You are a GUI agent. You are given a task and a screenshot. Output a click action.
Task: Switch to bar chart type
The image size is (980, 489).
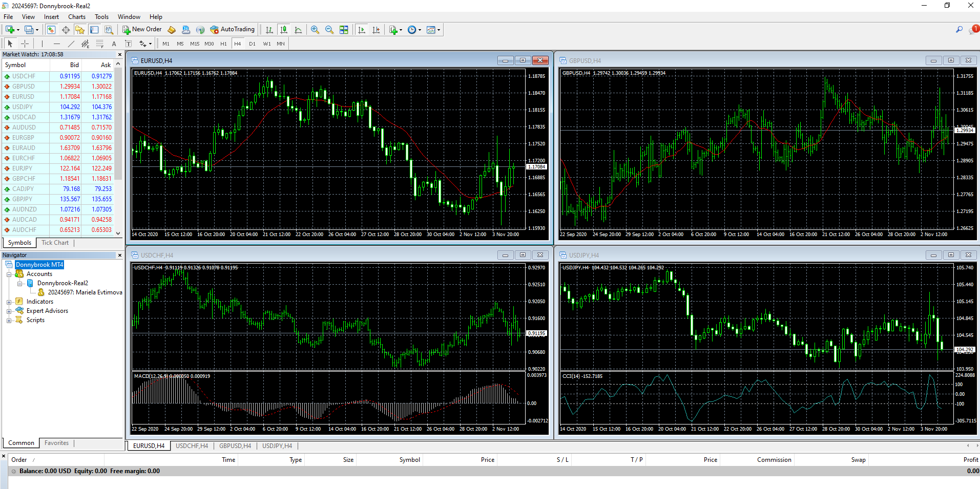point(269,30)
